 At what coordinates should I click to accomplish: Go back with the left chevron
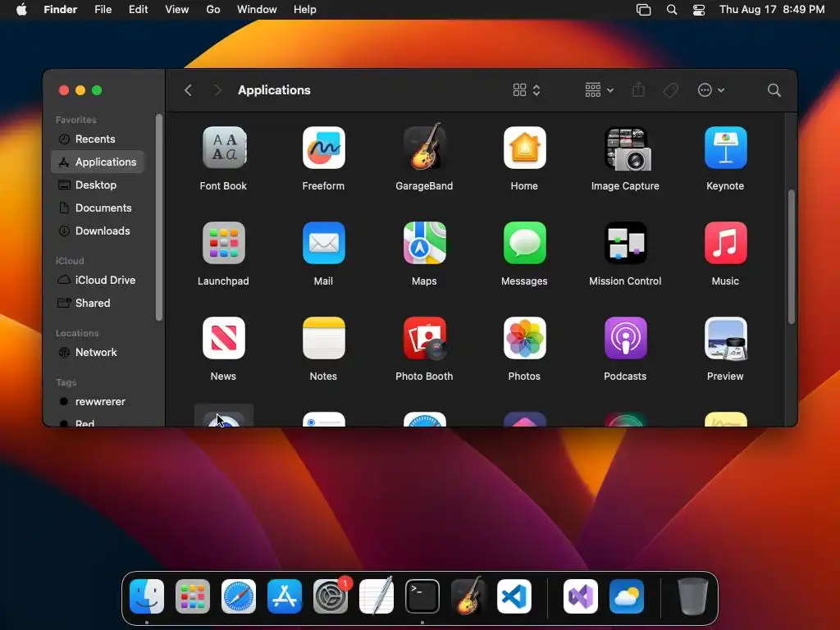pos(188,90)
